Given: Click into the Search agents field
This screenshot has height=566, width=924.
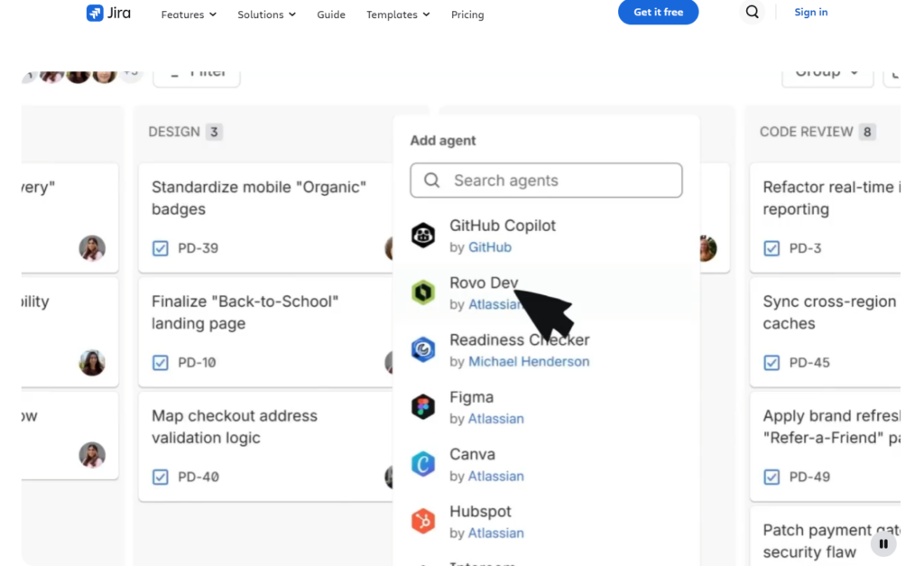Looking at the screenshot, I should pos(546,181).
